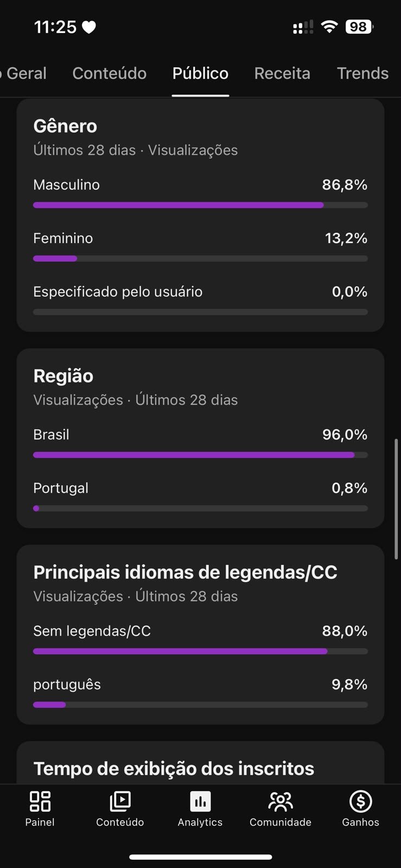Viewport: 401px width, 868px height.
Task: Open the Receita tab
Action: pos(282,73)
